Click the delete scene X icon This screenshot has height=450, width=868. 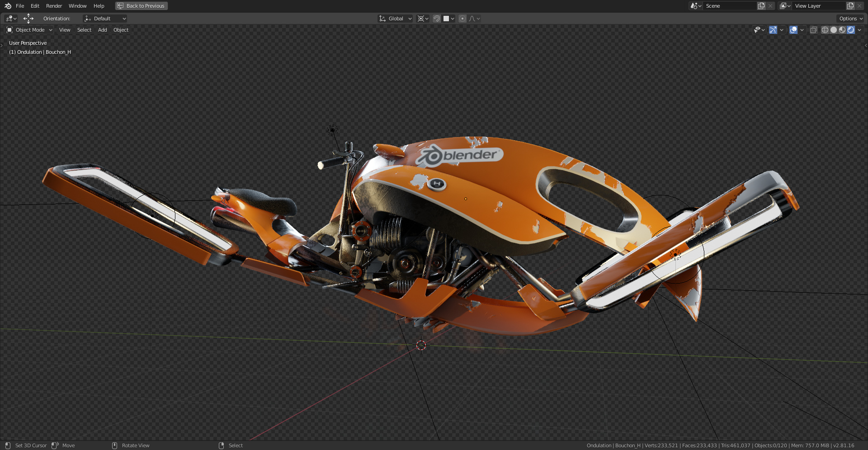point(770,6)
